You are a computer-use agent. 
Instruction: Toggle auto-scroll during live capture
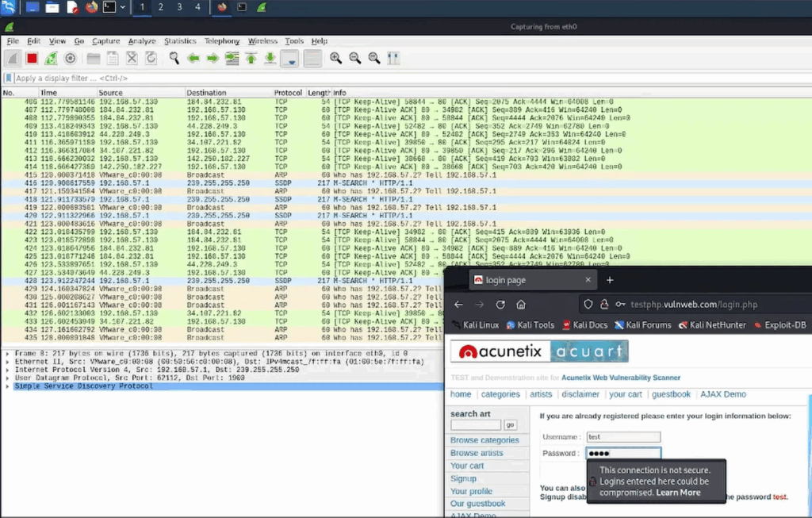point(289,58)
